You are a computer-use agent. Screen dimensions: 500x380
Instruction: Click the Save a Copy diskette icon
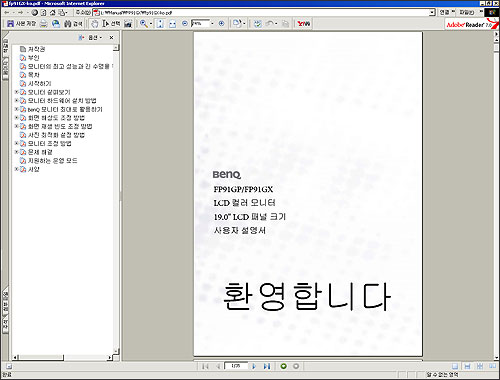click(10, 24)
